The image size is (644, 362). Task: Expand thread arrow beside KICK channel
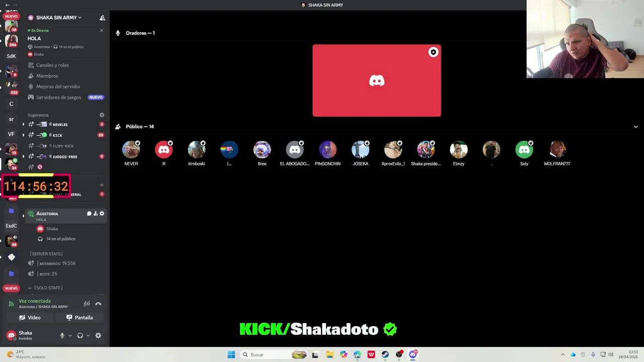click(23, 135)
